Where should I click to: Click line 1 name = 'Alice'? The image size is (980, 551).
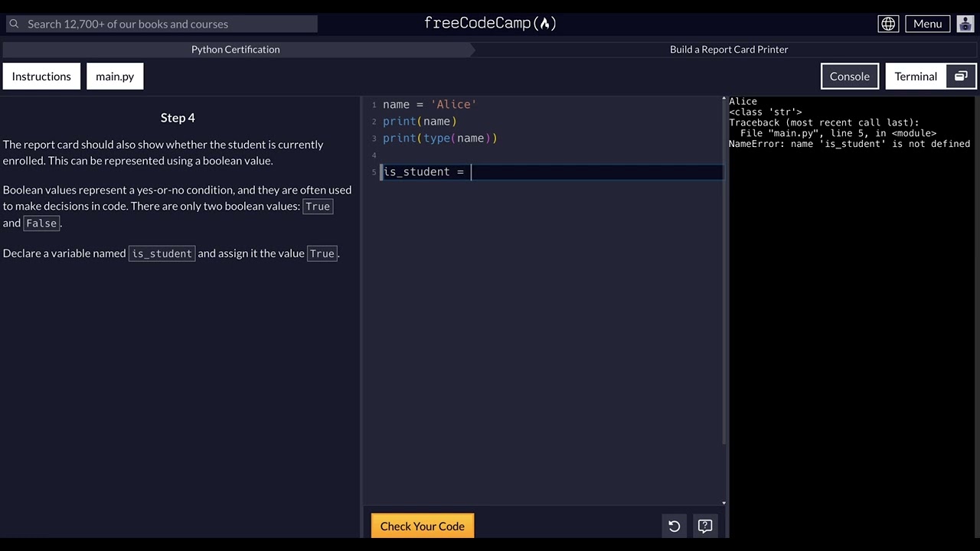tap(430, 104)
